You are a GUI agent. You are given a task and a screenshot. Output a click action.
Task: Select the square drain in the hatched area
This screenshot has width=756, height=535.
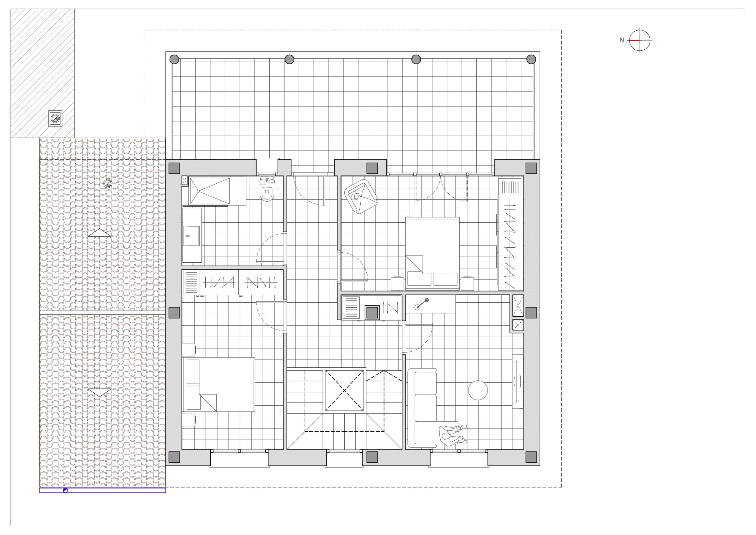[x=55, y=118]
